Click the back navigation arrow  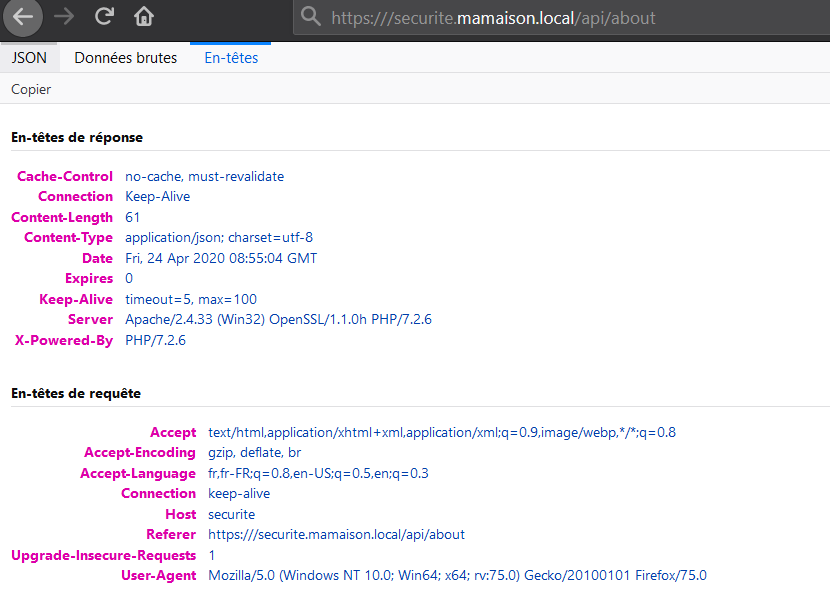click(x=21, y=17)
